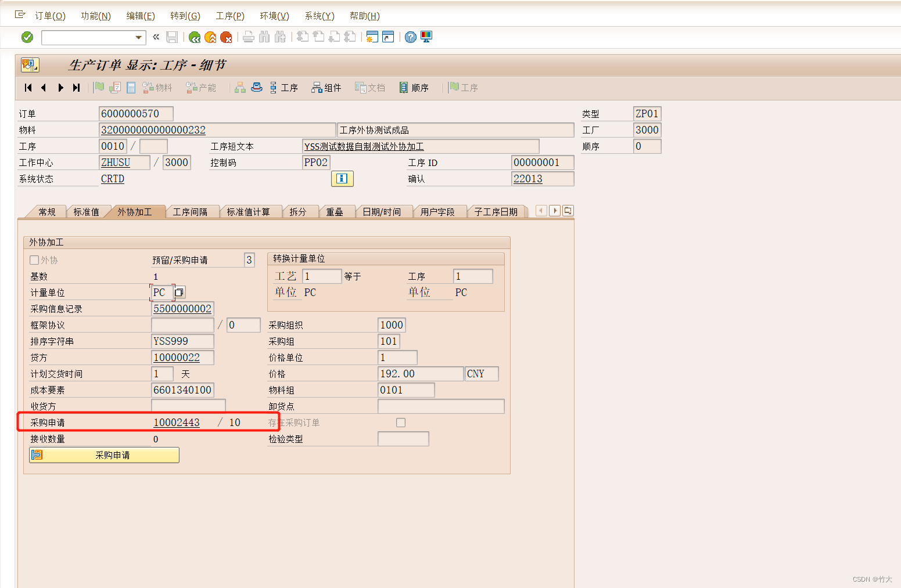Image resolution: width=901 pixels, height=588 pixels.
Task: Click the orange Exit icon
Action: click(210, 37)
